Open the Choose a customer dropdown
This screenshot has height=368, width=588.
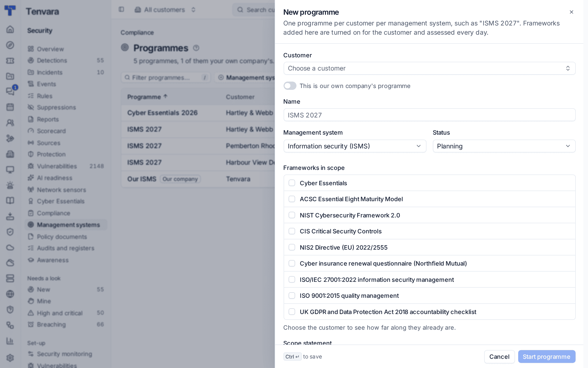429,68
